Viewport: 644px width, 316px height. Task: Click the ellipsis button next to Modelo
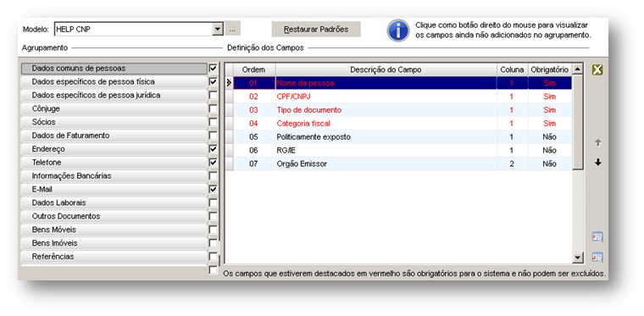(x=232, y=29)
